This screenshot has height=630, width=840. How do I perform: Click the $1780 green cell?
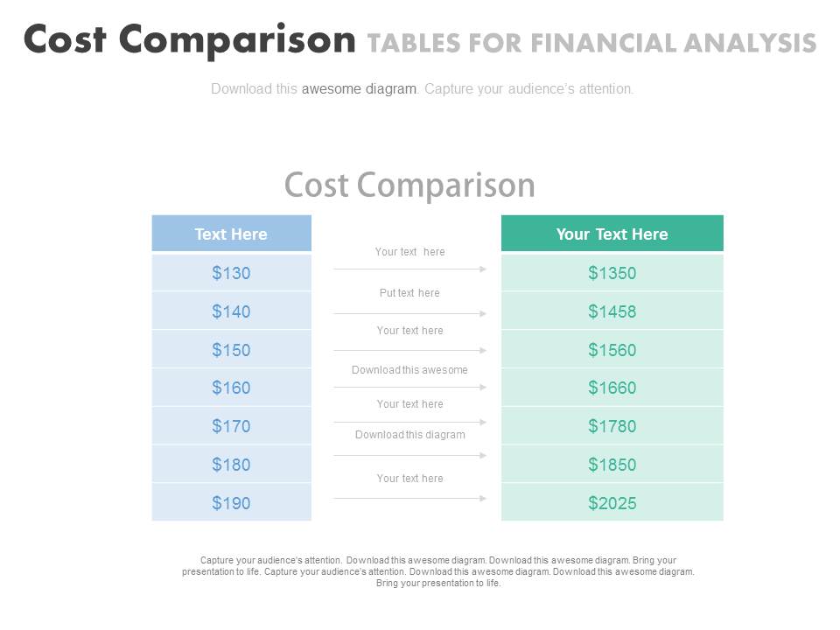(x=612, y=426)
